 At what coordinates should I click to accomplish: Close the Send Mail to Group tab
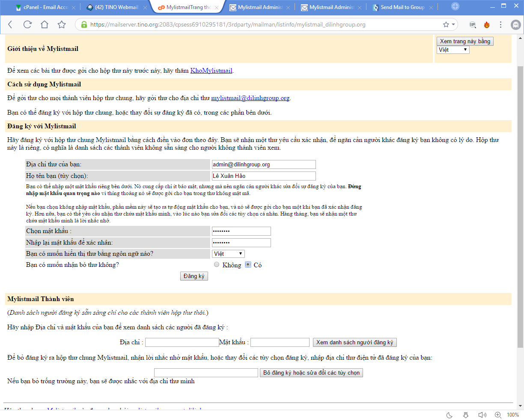click(431, 7)
